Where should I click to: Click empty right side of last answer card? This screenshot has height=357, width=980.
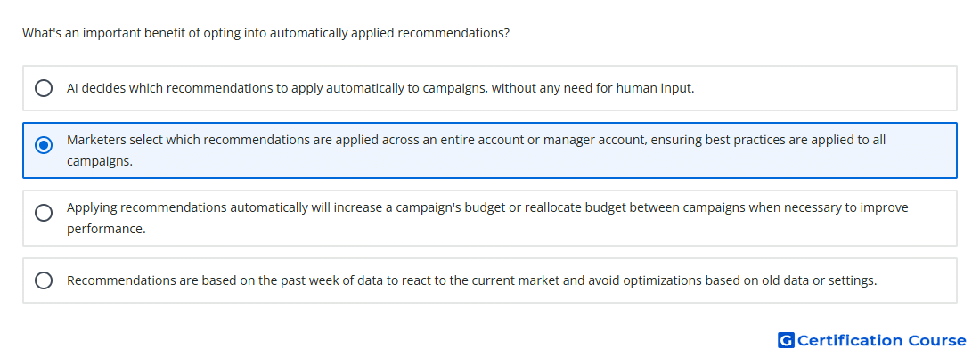click(x=916, y=280)
